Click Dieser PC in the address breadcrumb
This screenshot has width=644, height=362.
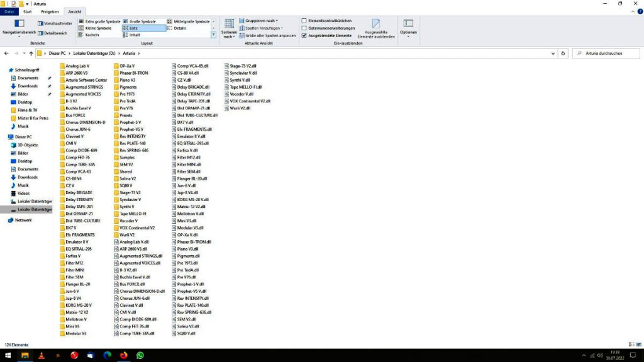pos(57,53)
